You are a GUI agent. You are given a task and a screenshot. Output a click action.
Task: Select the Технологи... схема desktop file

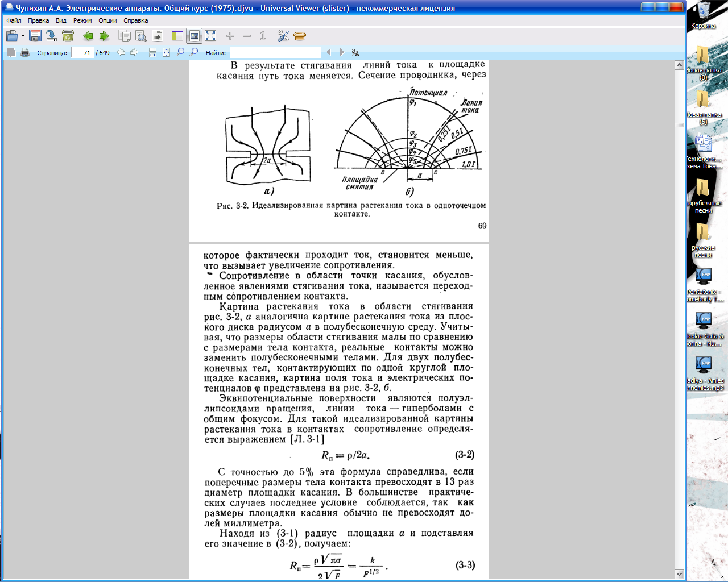(x=704, y=151)
